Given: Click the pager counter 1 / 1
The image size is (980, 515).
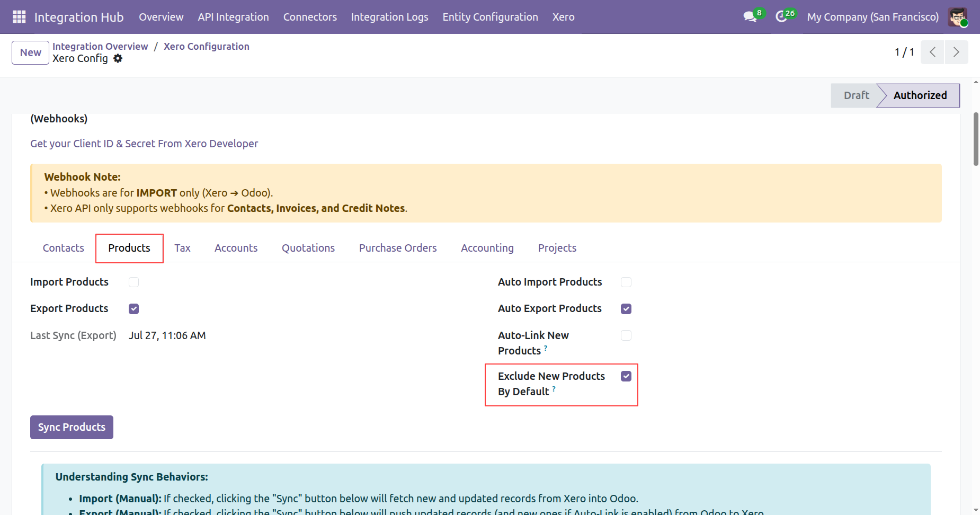Looking at the screenshot, I should 904,52.
